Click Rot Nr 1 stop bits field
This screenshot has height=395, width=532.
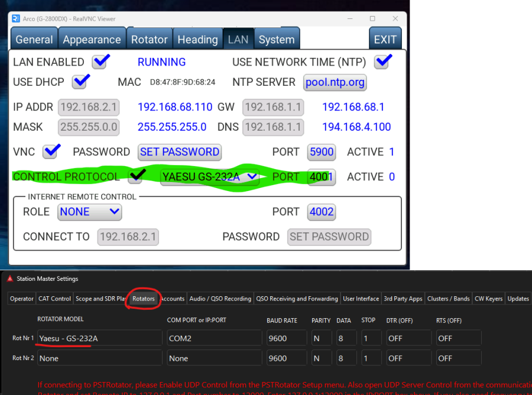pos(372,338)
